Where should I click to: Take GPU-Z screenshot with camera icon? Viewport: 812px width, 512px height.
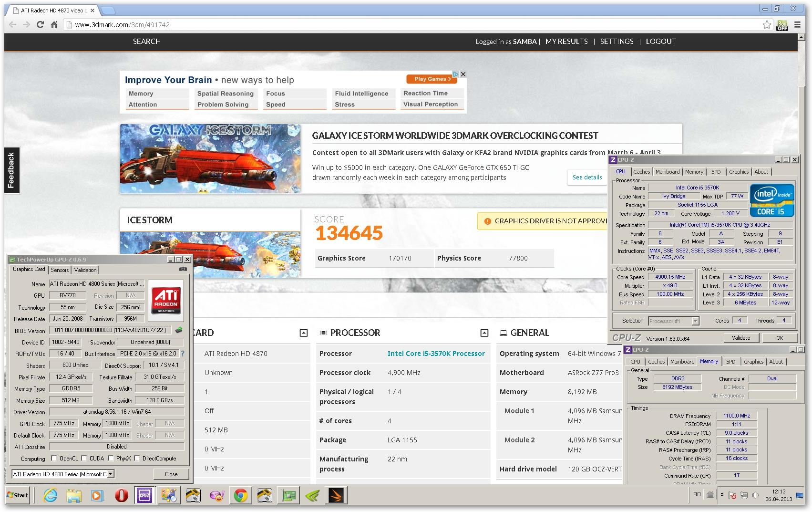183,269
